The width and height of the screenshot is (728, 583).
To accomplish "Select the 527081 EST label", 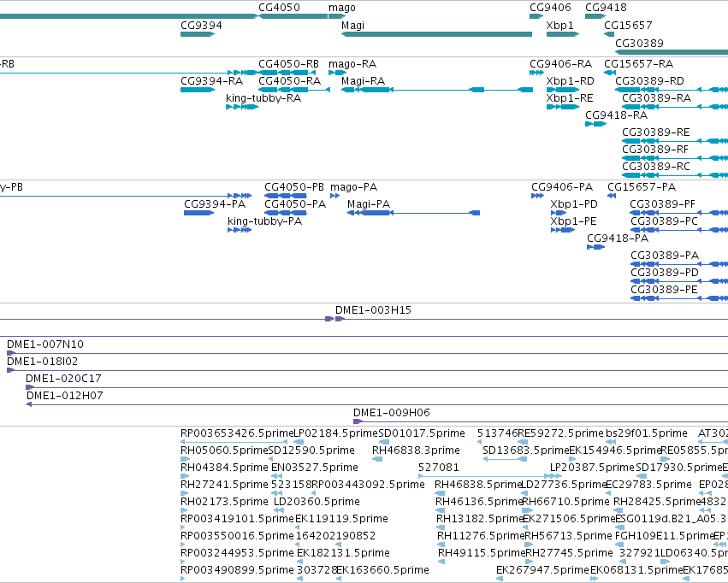I will coord(438,468).
